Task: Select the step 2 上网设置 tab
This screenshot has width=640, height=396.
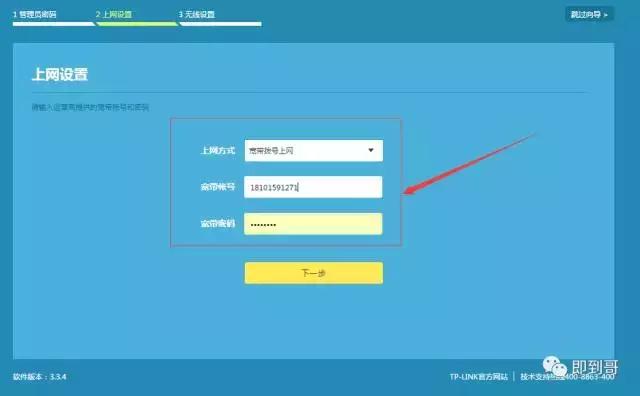Action: tap(114, 15)
